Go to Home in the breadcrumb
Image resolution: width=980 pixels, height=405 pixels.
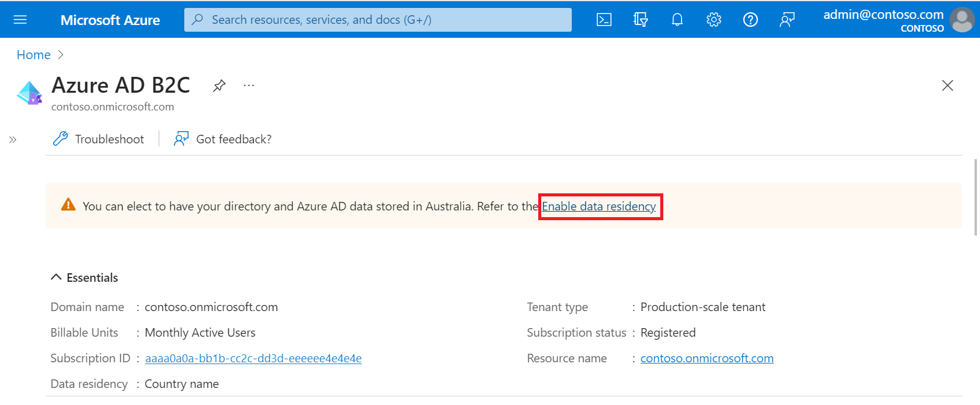[34, 55]
